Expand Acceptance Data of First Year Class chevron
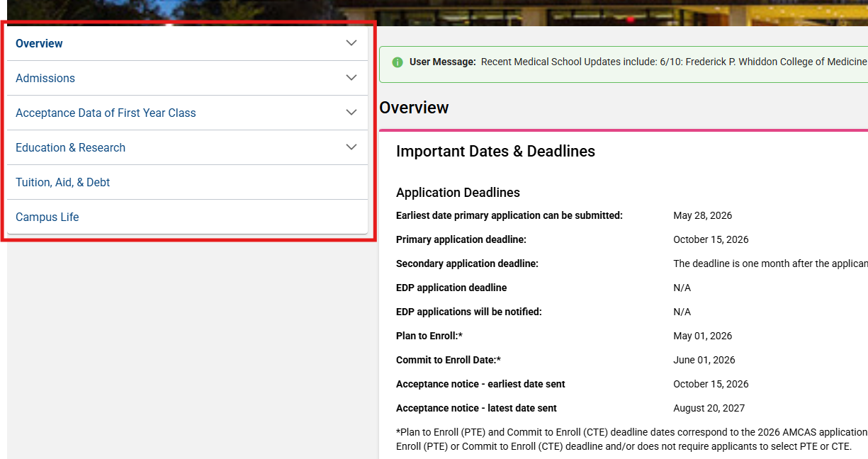This screenshot has width=868, height=459. coord(351,113)
